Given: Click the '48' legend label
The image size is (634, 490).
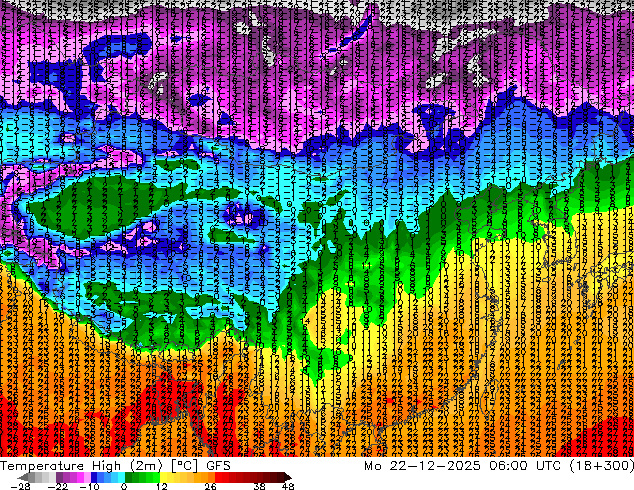Looking at the screenshot, I should (288, 486).
